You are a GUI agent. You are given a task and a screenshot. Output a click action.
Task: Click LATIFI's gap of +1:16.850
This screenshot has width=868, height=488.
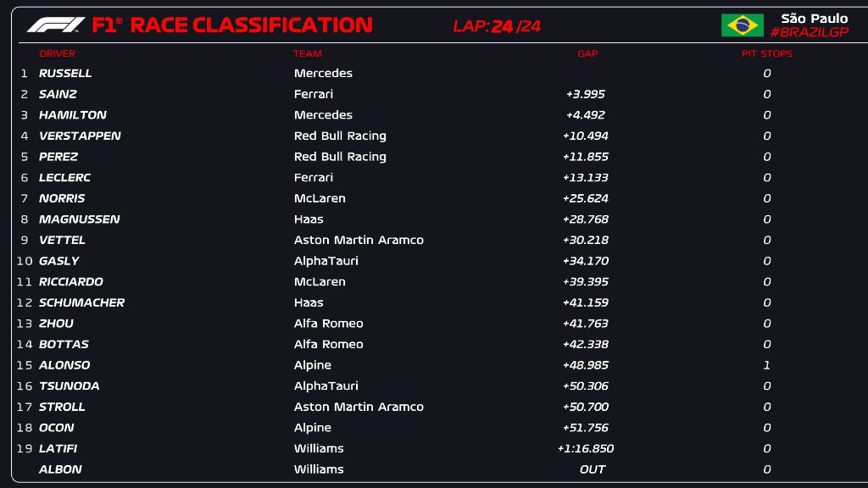pos(585,449)
